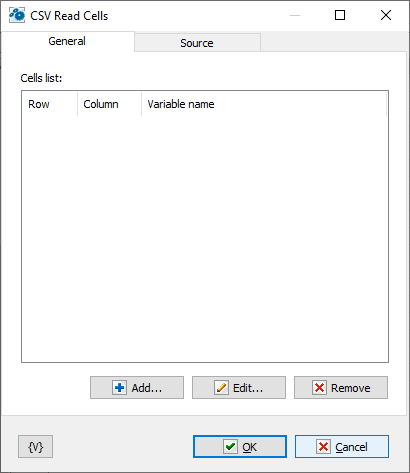Cancel the CSV Read Cells dialog
410x473 pixels.
342,447
